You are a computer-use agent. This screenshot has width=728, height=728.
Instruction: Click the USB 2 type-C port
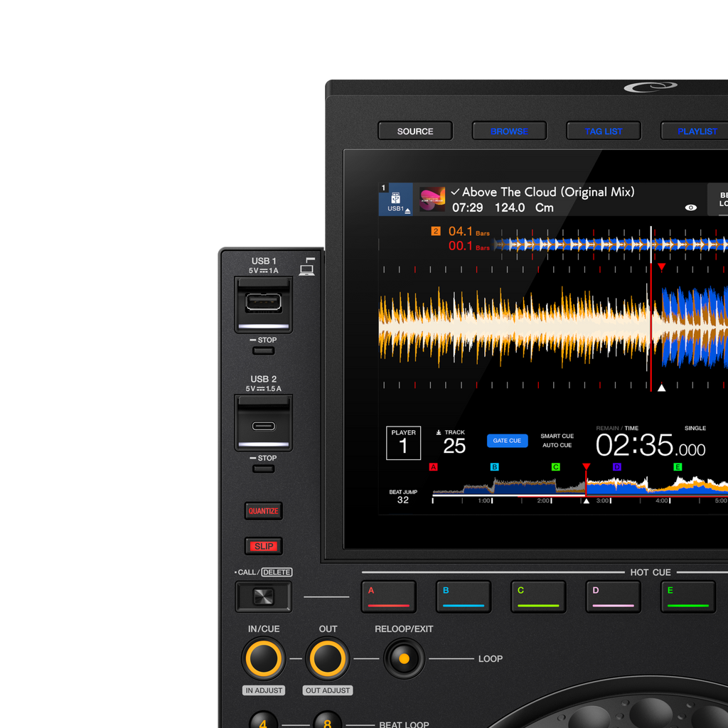[263, 426]
